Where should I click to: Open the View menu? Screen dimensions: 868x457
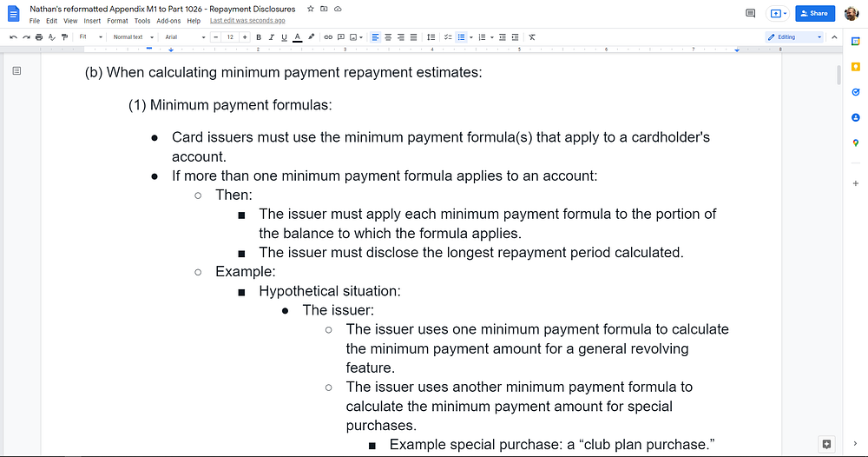click(x=70, y=21)
